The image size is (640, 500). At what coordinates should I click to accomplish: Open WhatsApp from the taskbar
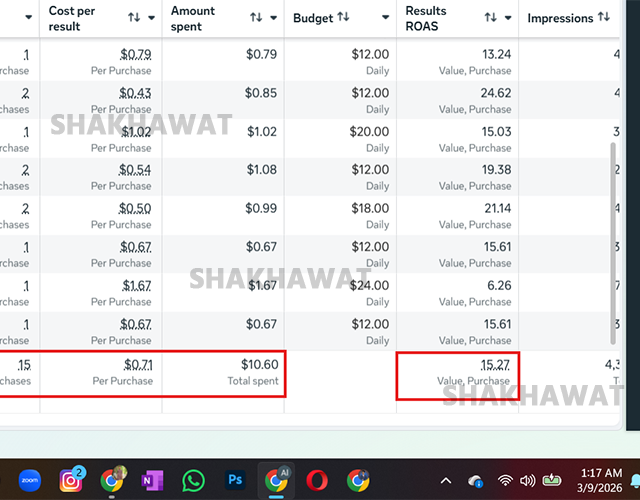click(194, 480)
